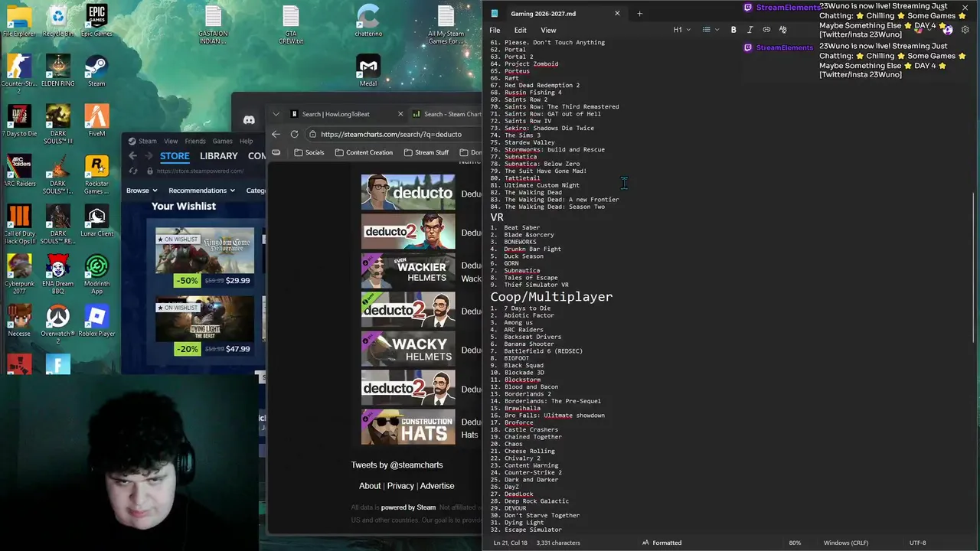Launch ARC Raiders from the desktop
Image resolution: width=980 pixels, height=551 pixels.
[19, 171]
